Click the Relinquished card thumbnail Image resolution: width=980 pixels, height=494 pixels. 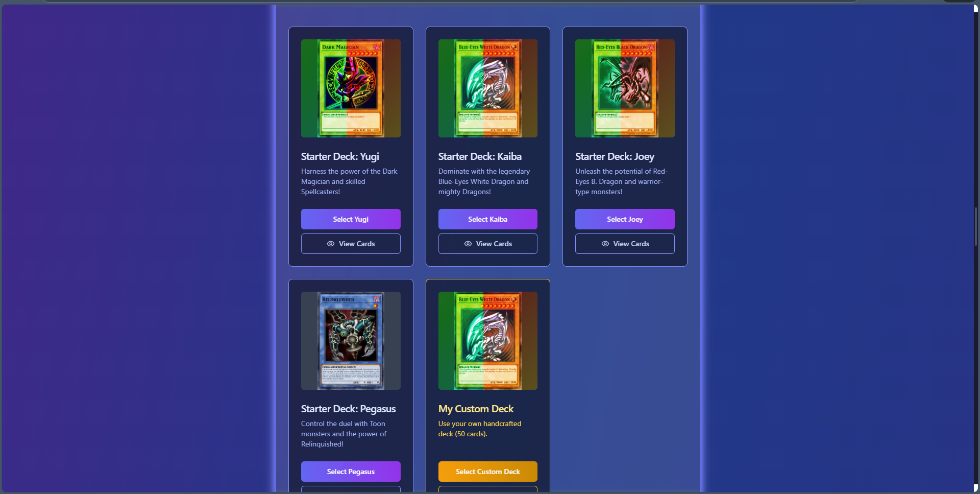coord(351,341)
